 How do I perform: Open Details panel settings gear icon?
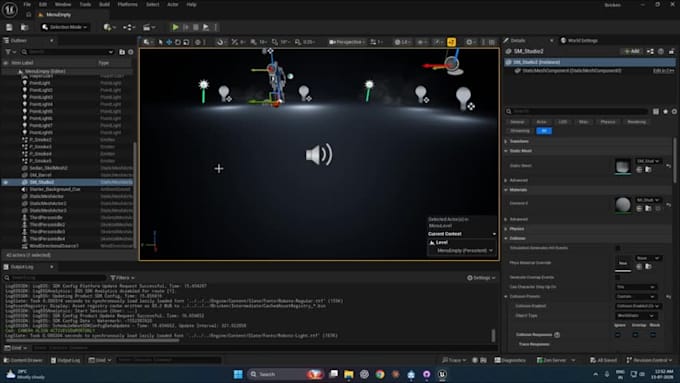tap(674, 111)
